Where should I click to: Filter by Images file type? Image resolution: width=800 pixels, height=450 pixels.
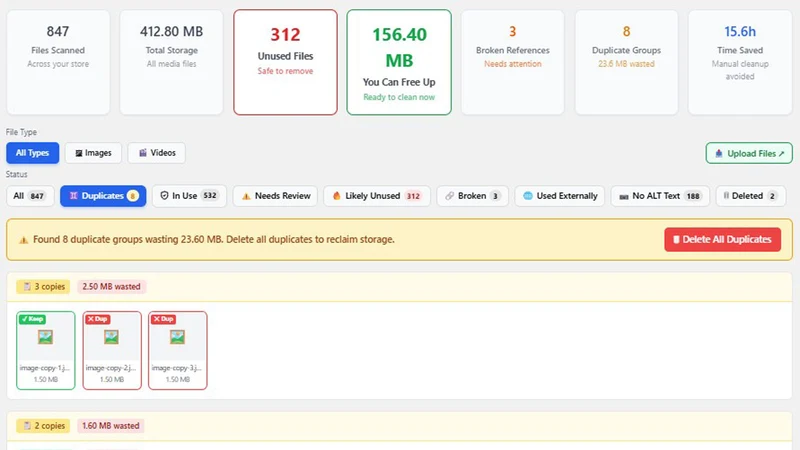[93, 153]
